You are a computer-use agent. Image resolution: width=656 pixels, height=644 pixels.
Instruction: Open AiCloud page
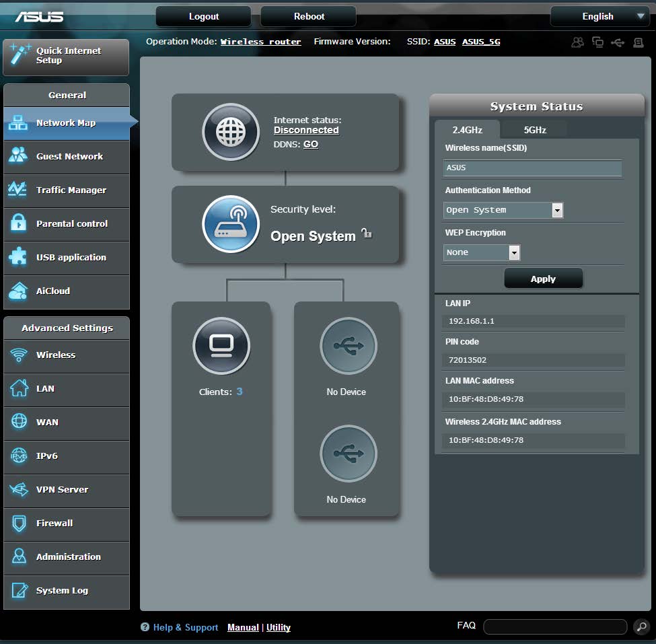pyautogui.click(x=66, y=291)
